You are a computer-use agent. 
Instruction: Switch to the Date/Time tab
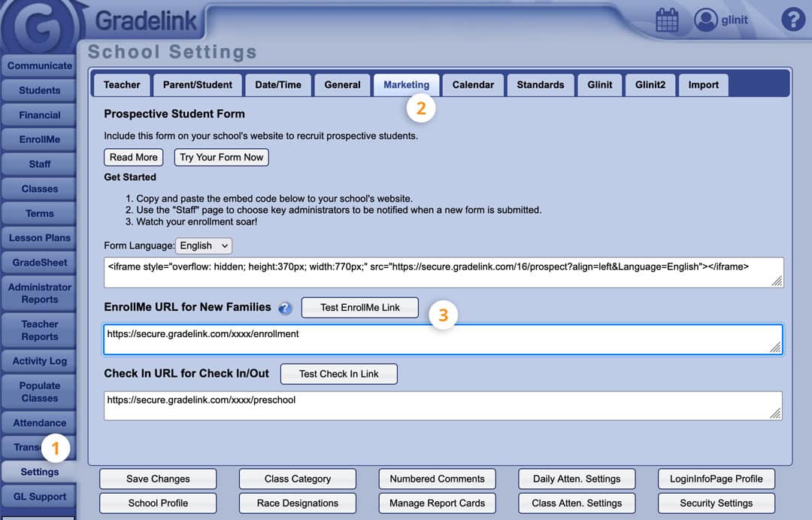click(278, 85)
